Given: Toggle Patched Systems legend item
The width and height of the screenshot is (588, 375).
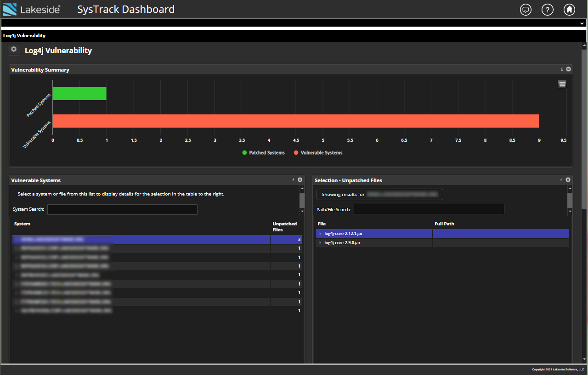Looking at the screenshot, I should [x=263, y=153].
